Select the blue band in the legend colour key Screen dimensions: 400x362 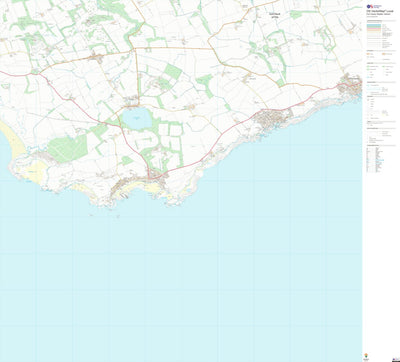[x=374, y=25]
